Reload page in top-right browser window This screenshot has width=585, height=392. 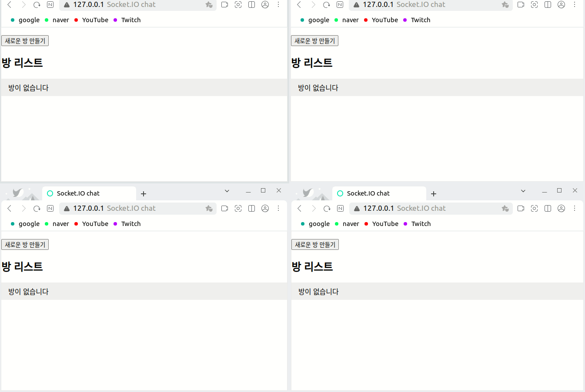pyautogui.click(x=327, y=5)
